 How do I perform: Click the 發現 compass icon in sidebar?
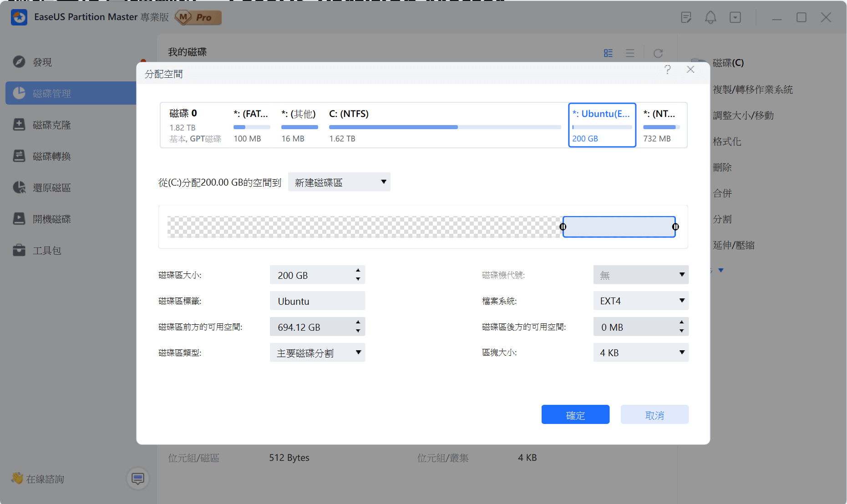tap(19, 61)
